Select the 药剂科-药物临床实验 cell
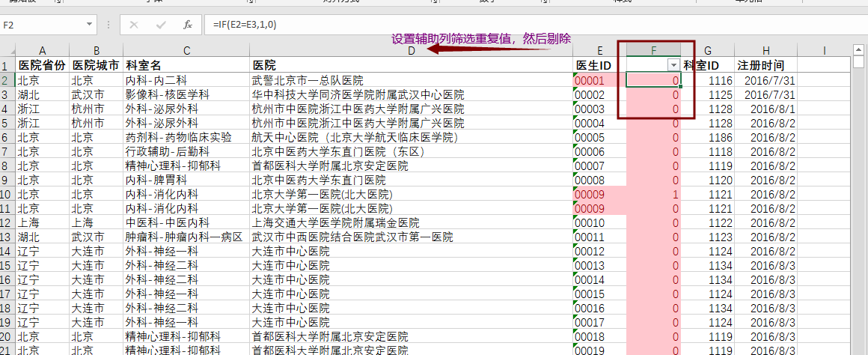The image size is (868, 355). 187,137
